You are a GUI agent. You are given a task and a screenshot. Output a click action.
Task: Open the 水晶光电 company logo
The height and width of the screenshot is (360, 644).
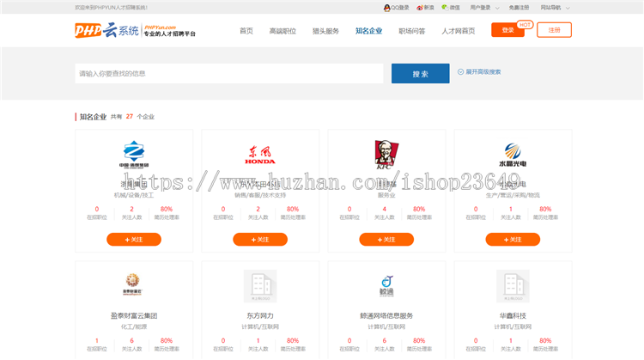click(x=513, y=155)
